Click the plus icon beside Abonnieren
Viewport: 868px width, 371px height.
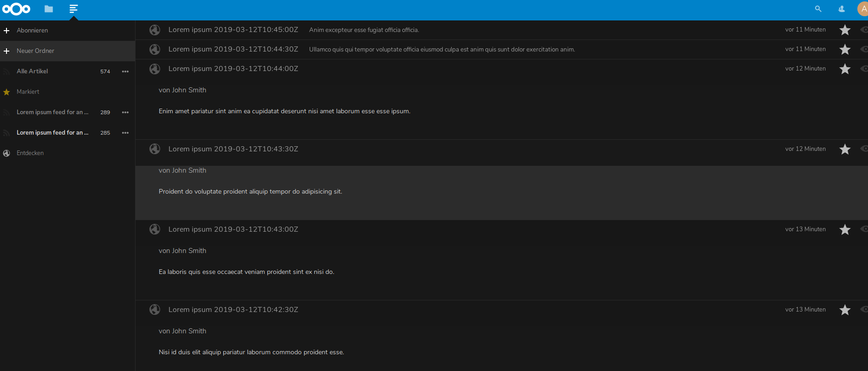pyautogui.click(x=6, y=31)
